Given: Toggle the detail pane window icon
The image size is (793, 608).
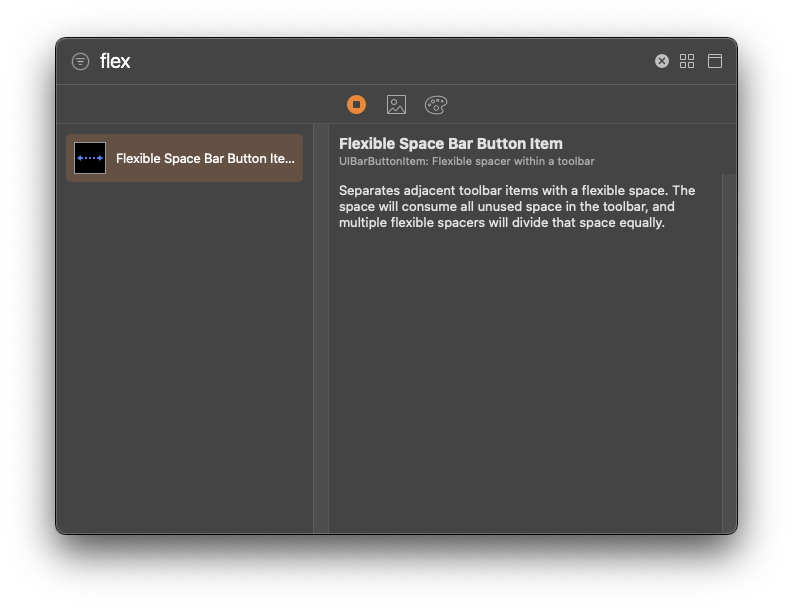Looking at the screenshot, I should (x=715, y=61).
